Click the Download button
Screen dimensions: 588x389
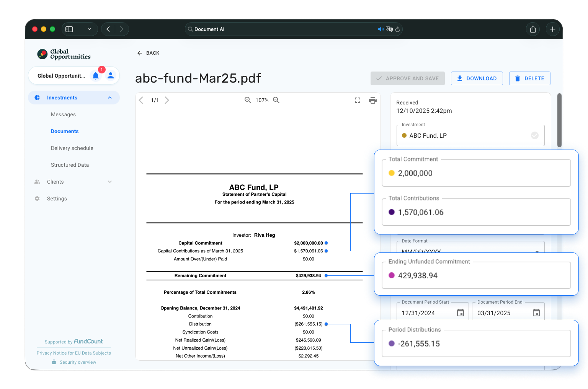[477, 78]
